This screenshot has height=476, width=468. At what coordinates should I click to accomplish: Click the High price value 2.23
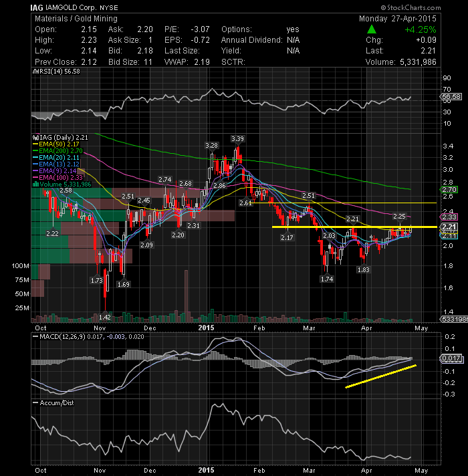(89, 40)
